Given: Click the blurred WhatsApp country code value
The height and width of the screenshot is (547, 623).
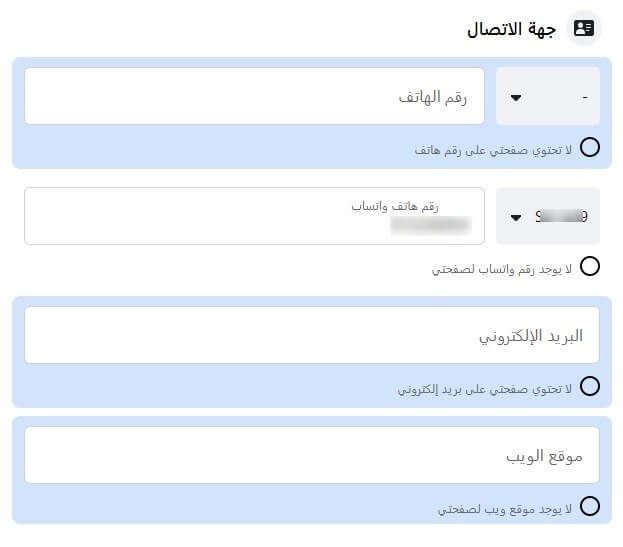Looking at the screenshot, I should (x=561, y=215).
